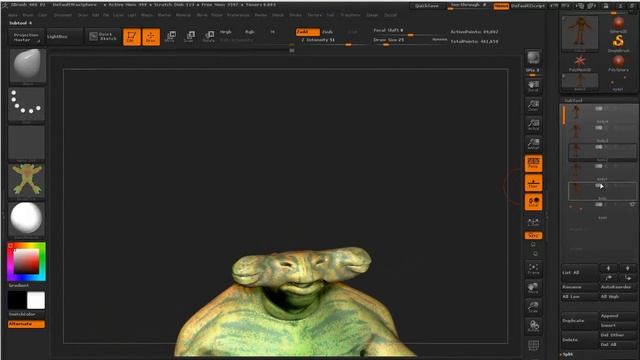Click the AAHalf view icon
The image size is (640, 360).
click(533, 144)
